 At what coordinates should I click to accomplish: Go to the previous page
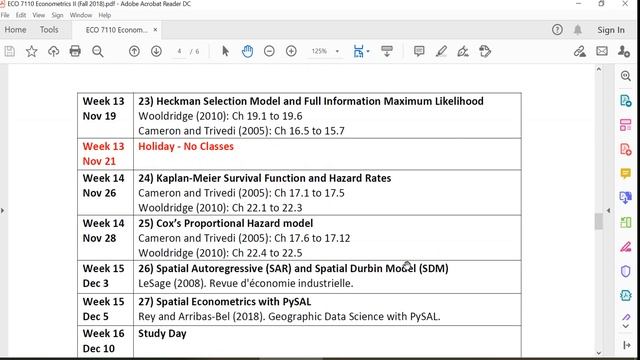(x=134, y=51)
